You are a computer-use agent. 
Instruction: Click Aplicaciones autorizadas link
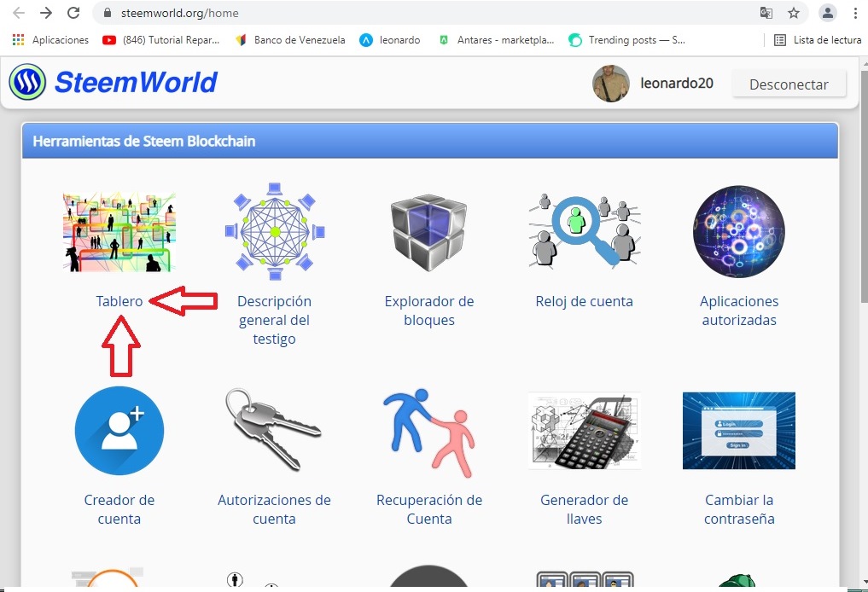(x=739, y=311)
